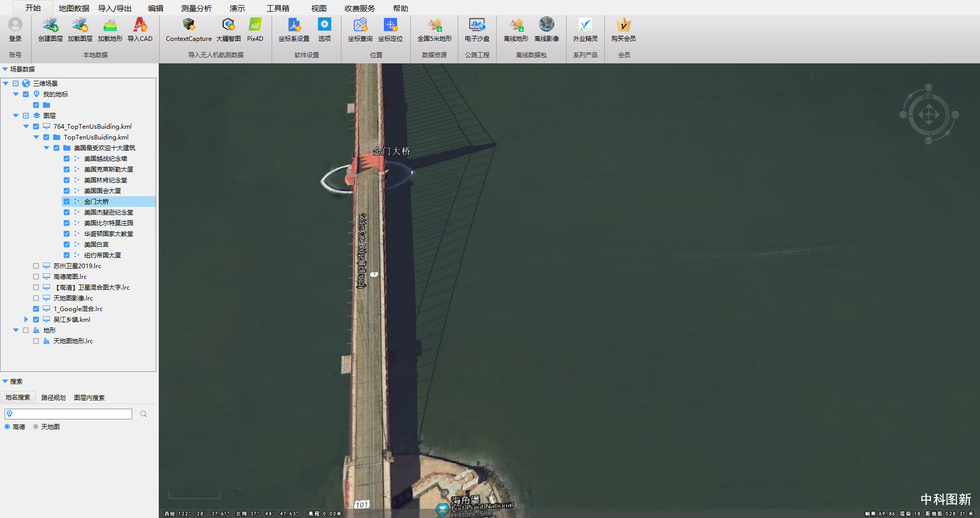Click the Create Layer (创建图层) icon
Screen dimensions: 980x518
50,26
